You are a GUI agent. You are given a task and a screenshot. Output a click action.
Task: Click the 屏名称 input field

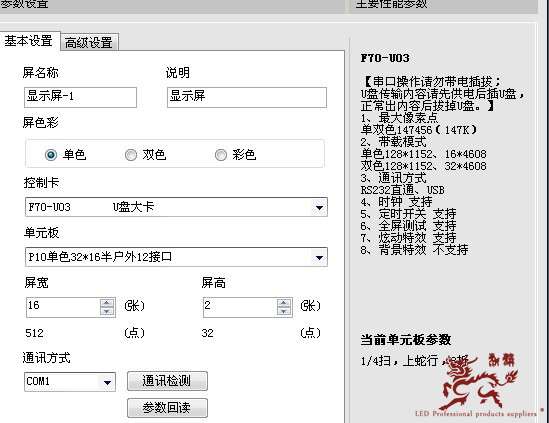coord(81,97)
